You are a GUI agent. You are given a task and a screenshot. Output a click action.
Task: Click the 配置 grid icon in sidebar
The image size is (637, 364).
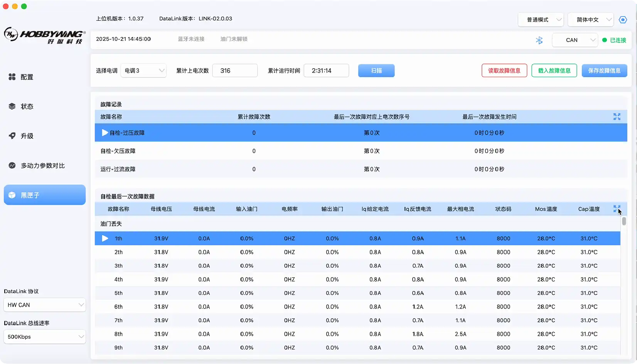(12, 77)
